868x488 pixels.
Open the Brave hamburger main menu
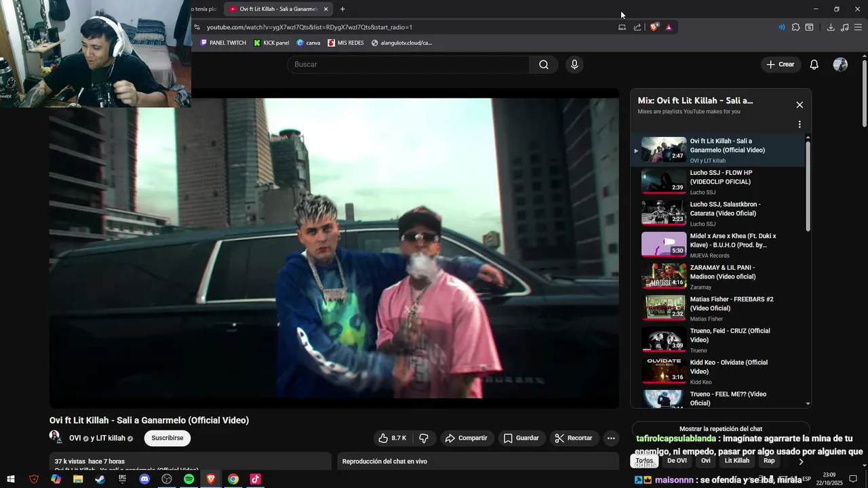point(858,27)
